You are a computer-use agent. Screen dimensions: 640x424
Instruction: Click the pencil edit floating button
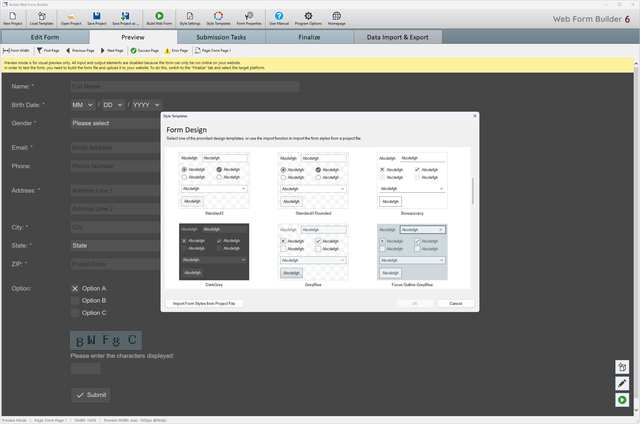622,383
